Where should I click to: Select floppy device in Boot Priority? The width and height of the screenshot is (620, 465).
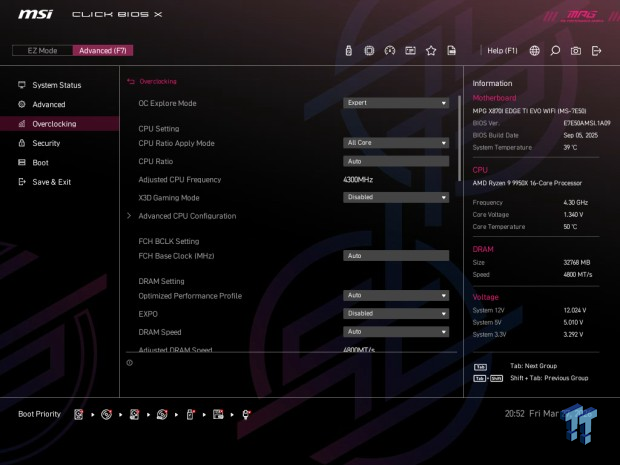pos(218,414)
